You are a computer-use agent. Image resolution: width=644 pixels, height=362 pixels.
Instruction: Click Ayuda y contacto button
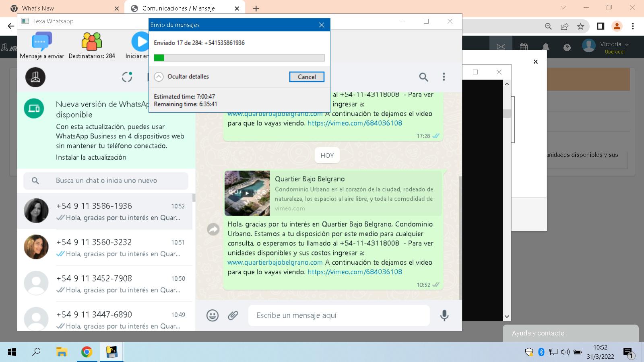[x=571, y=333]
